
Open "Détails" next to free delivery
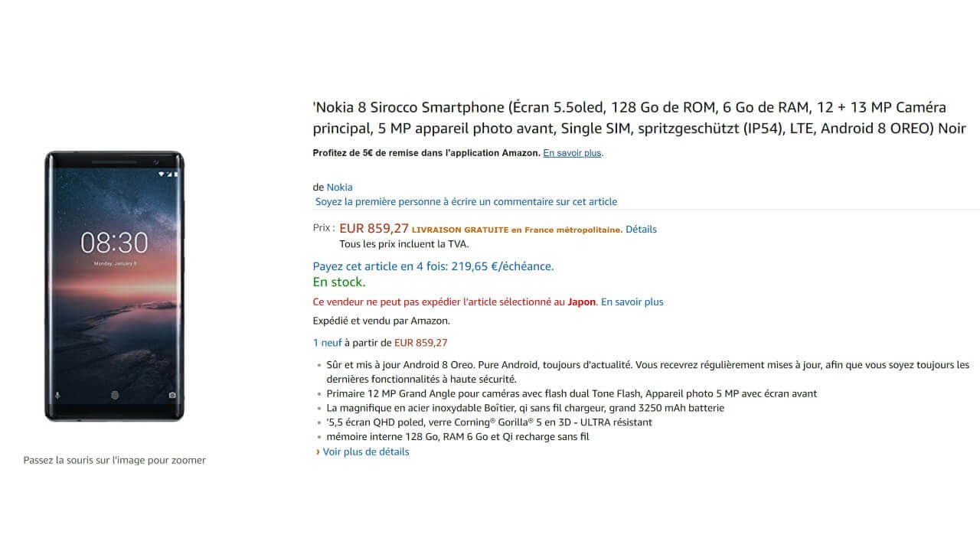click(641, 229)
